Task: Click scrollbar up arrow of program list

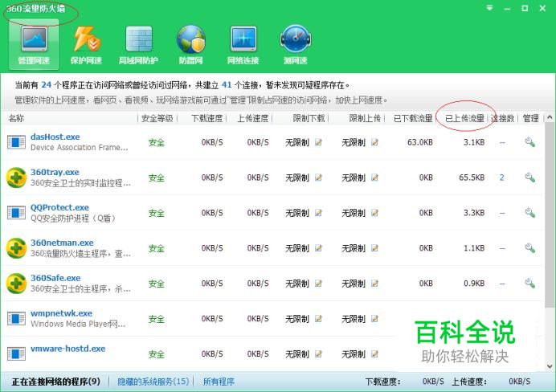Action: tap(550, 117)
